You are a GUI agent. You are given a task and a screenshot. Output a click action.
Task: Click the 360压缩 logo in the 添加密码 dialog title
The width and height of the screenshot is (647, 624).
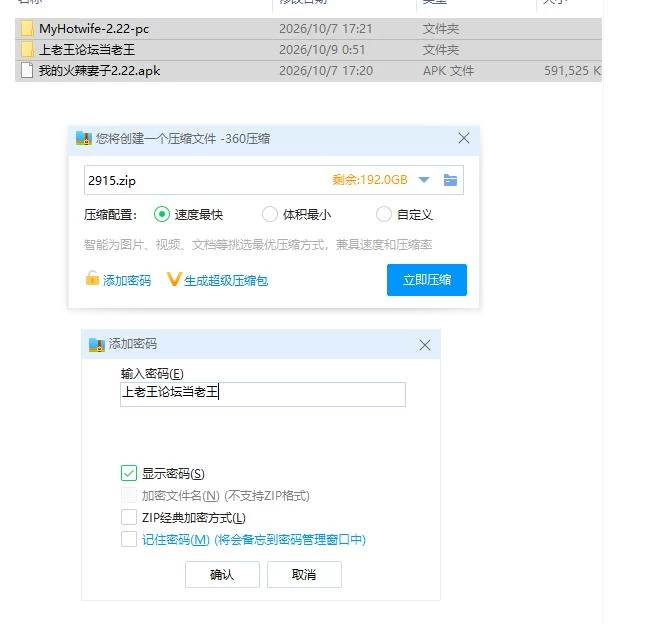coord(97,344)
